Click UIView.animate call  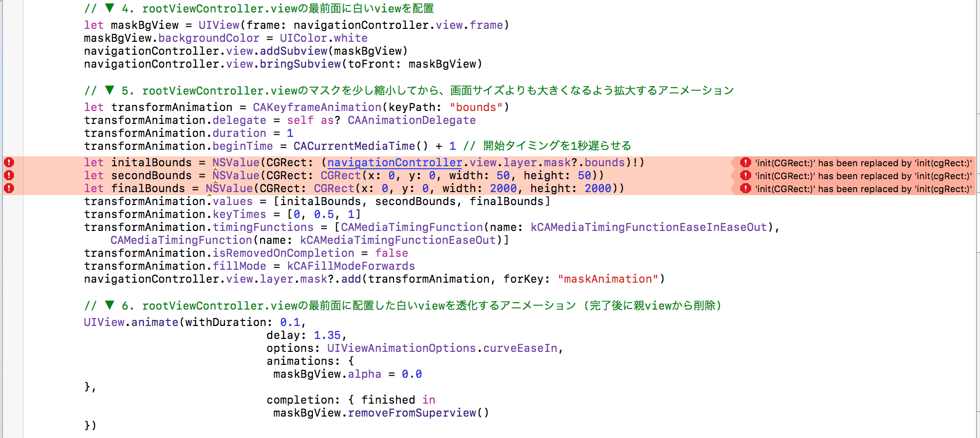click(131, 323)
